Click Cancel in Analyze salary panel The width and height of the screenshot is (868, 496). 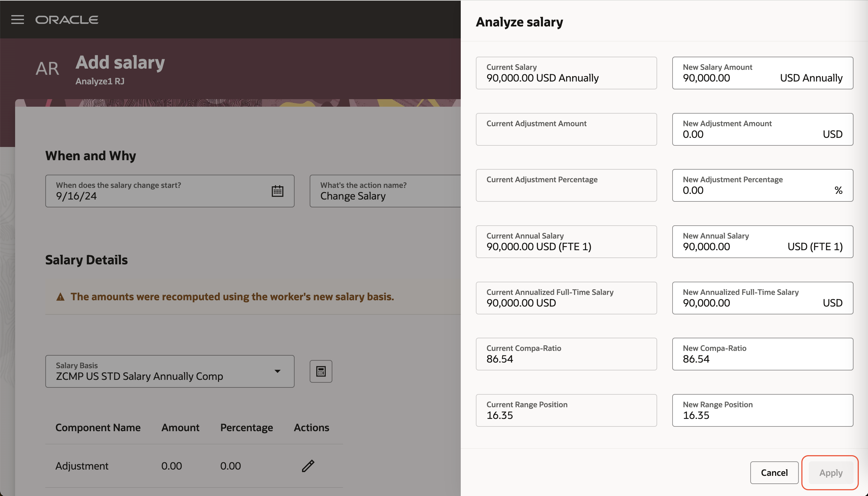774,472
